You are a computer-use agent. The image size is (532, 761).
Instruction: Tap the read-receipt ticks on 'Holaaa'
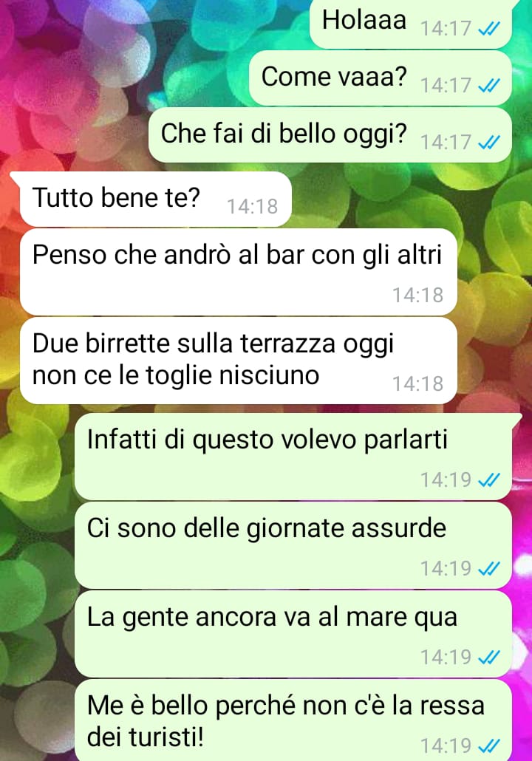pyautogui.click(x=489, y=30)
